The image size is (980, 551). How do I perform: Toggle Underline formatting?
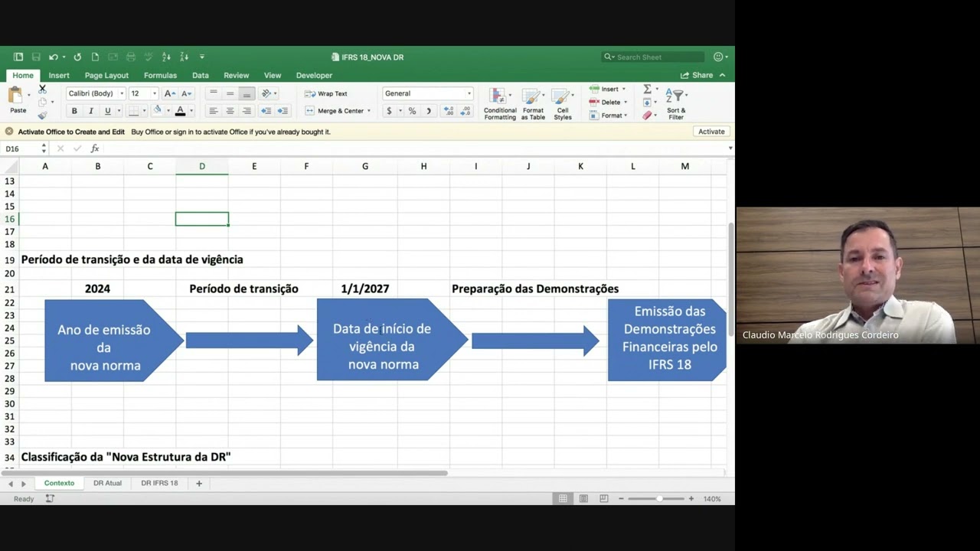(108, 111)
